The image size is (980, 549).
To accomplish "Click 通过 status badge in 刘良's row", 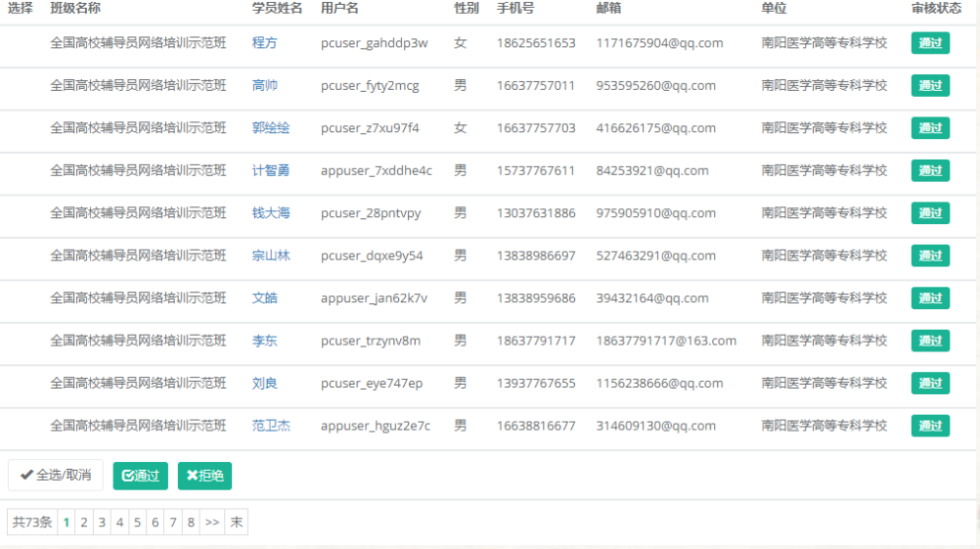I will (929, 384).
